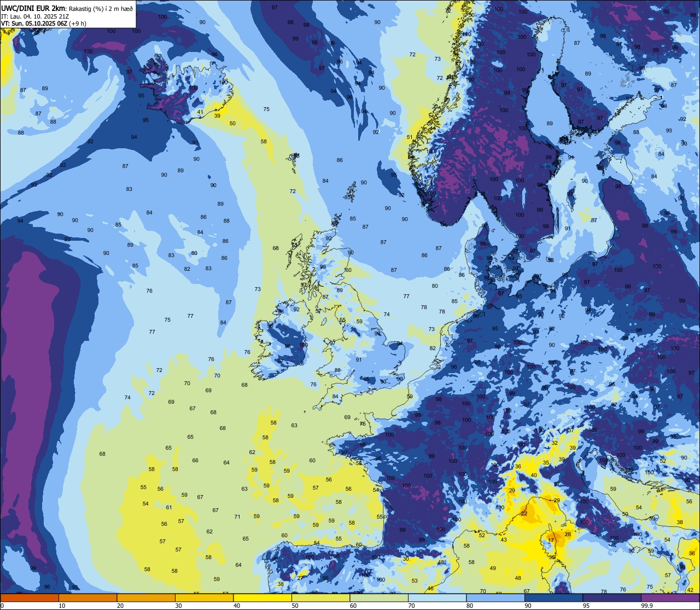Click the map value '51' on Norway's west coast
700x610 pixels.
tap(410, 137)
